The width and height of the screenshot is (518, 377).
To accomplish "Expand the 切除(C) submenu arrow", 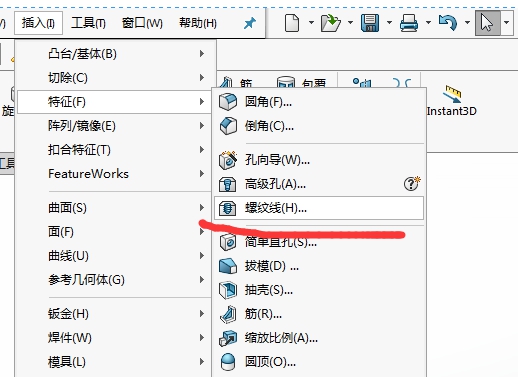I will (x=202, y=78).
